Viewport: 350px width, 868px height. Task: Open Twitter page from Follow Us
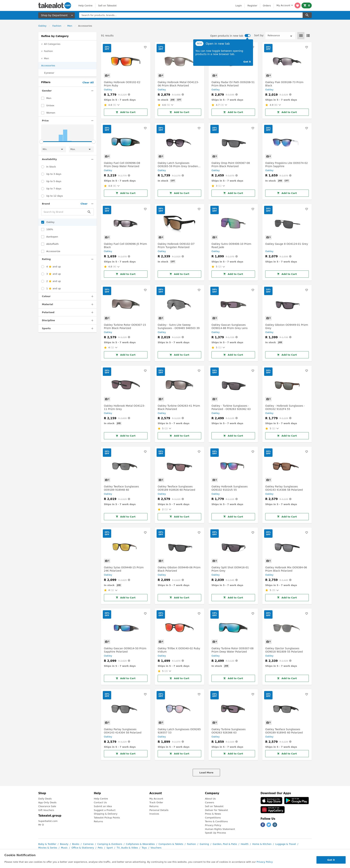click(x=269, y=825)
